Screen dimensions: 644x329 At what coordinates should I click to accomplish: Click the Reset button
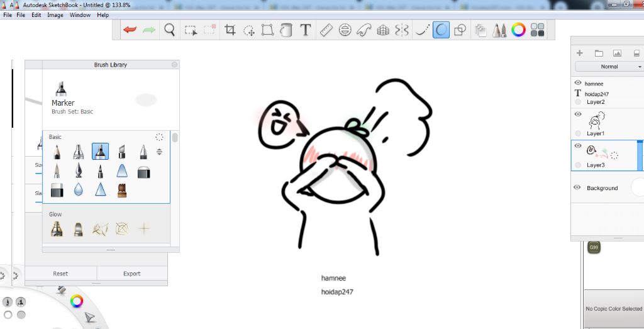tap(60, 274)
